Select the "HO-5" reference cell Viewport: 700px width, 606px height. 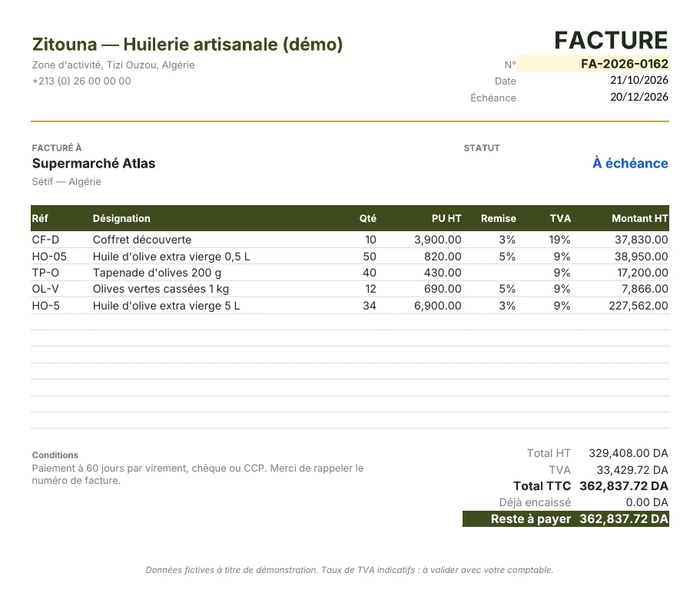coord(45,306)
